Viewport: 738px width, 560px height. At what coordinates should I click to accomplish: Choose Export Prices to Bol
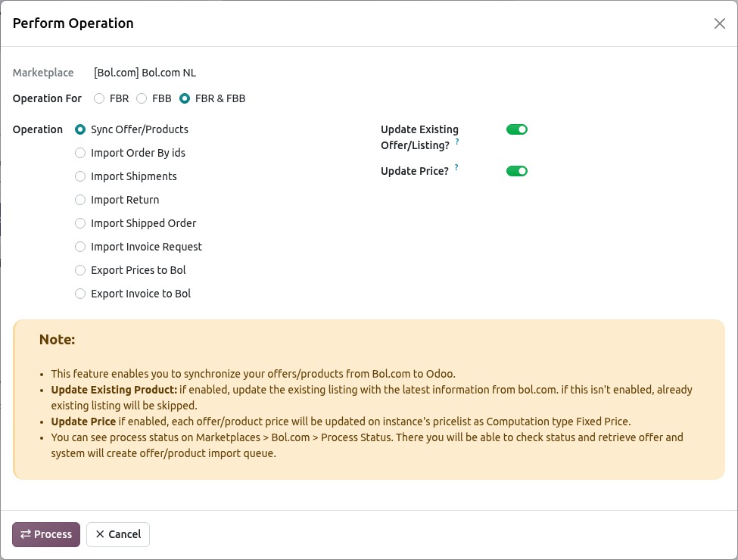pos(80,270)
